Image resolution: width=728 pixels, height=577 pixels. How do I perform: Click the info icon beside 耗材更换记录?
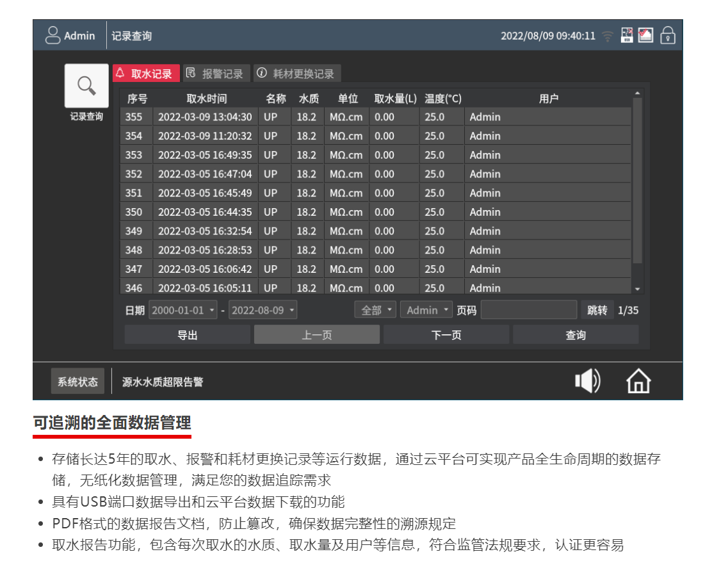[x=262, y=73]
